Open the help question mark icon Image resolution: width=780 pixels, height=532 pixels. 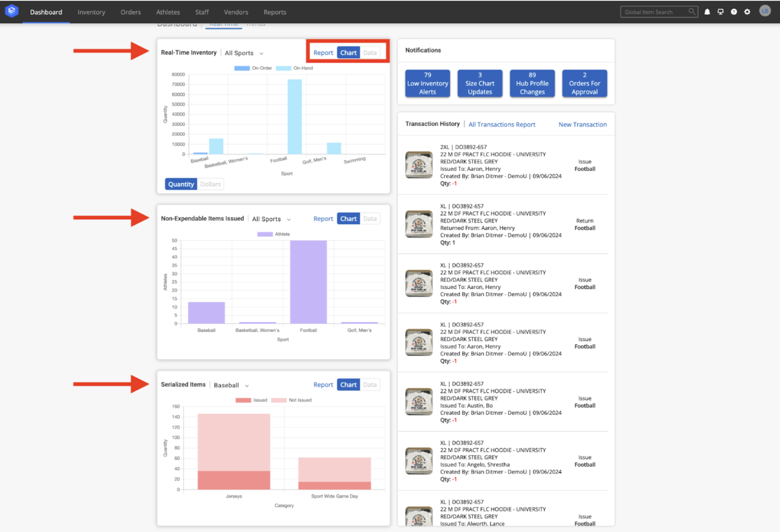(734, 12)
